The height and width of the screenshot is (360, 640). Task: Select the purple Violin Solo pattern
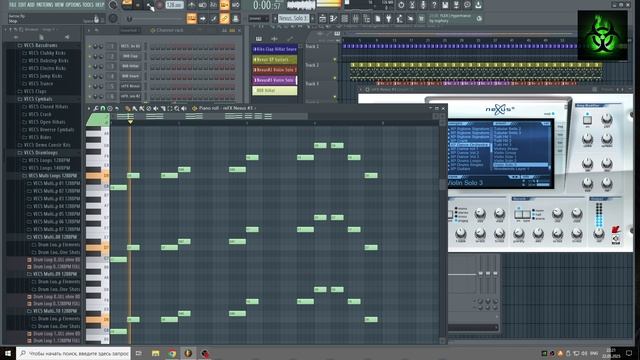click(275, 80)
